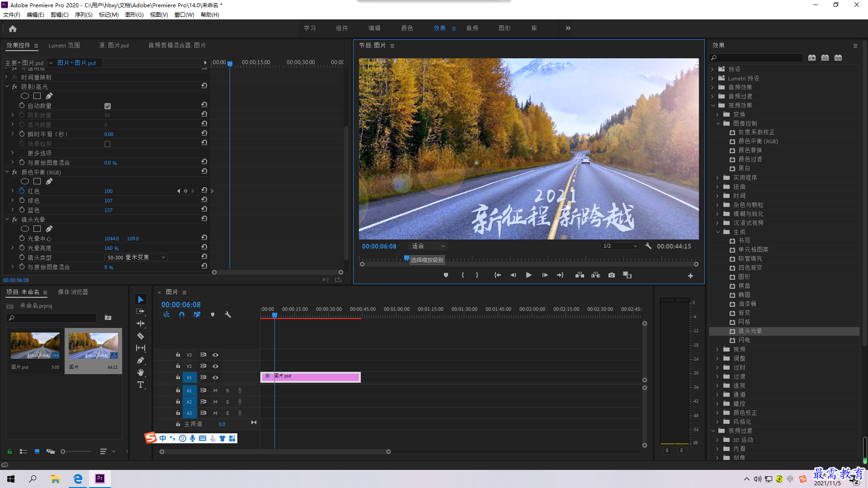Viewport: 868px width, 488px height.
Task: Select the Track Select Forward tool
Action: coord(141,311)
